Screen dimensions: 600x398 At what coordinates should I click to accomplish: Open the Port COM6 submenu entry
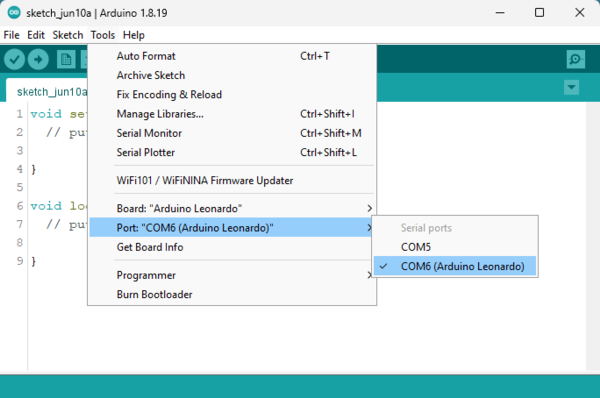click(x=232, y=228)
